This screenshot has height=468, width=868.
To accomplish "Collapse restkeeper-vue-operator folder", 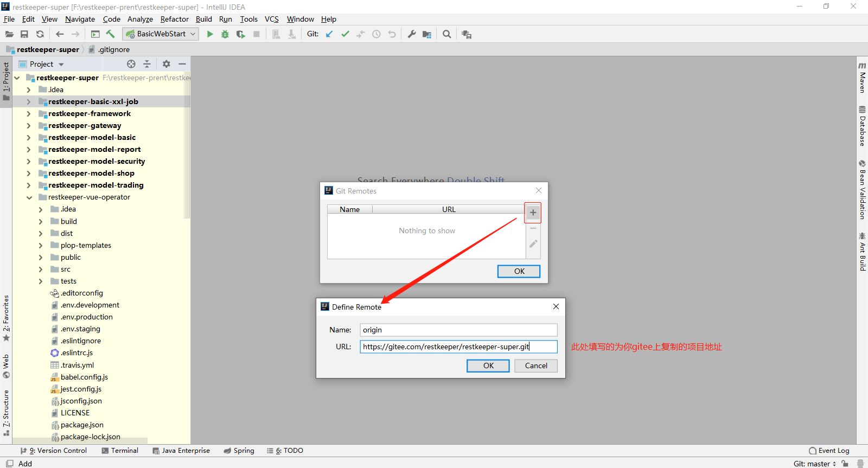I will pos(29,197).
